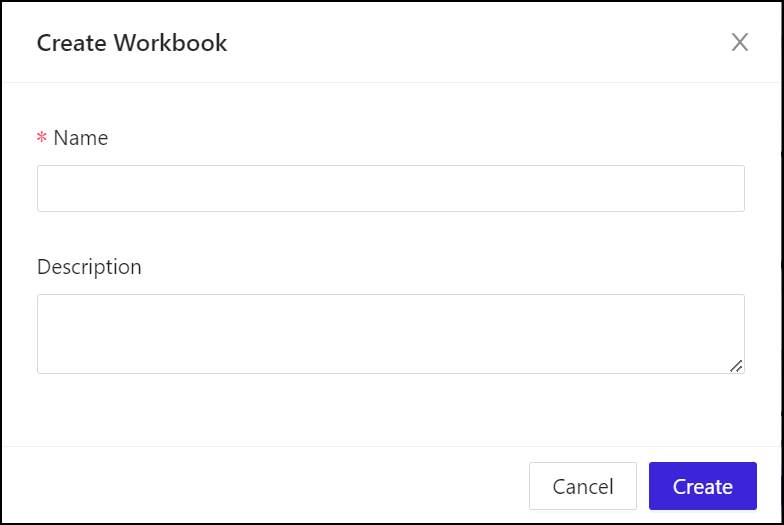Click the asterisk next to Name
784x525 pixels.
(x=42, y=139)
